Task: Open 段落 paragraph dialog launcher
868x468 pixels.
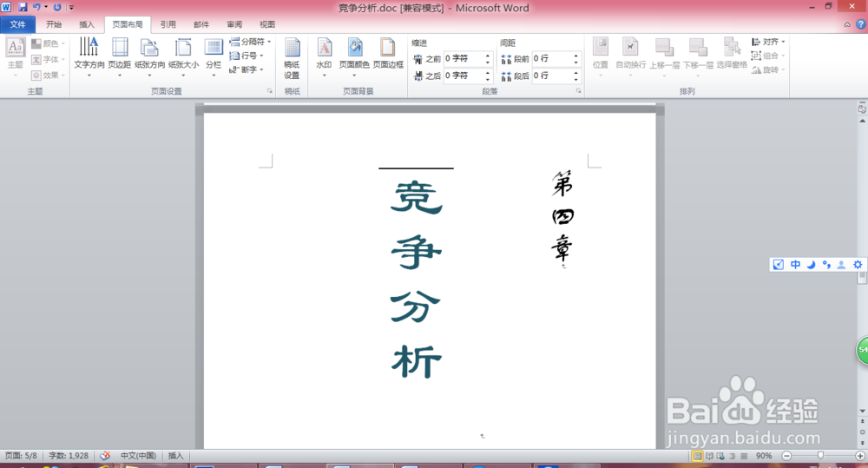Action: coord(578,91)
